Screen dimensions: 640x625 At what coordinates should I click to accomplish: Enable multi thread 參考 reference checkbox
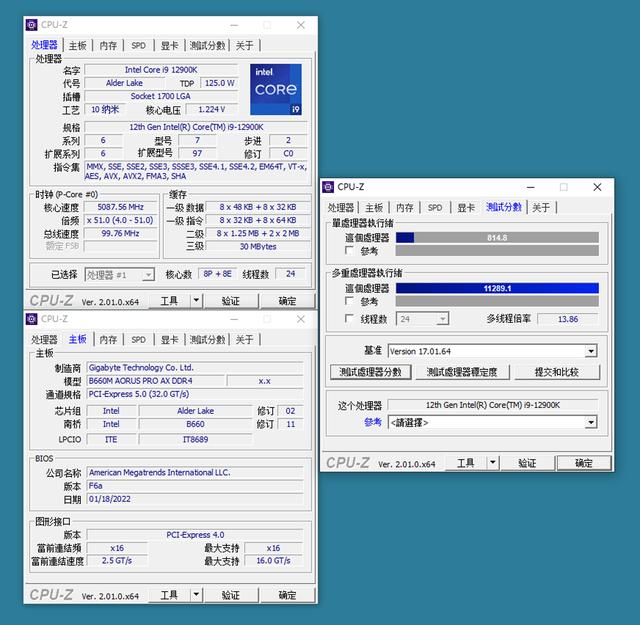[349, 301]
